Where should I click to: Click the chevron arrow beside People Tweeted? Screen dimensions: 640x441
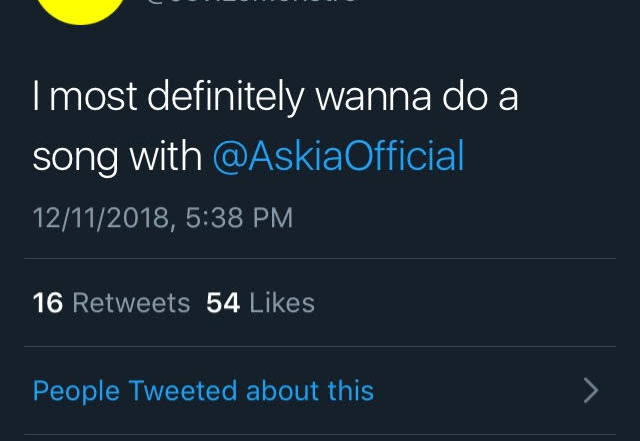pyautogui.click(x=591, y=390)
